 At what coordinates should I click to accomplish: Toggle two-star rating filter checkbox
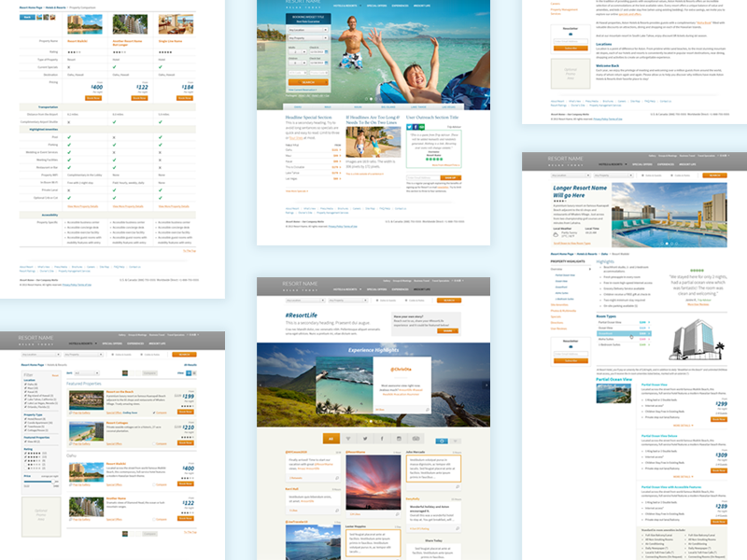(x=26, y=465)
